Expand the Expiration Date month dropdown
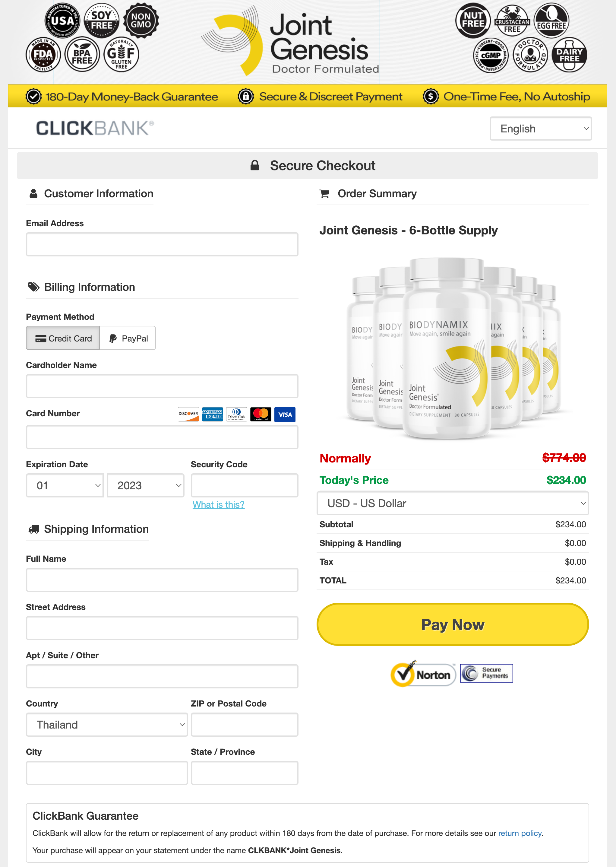The width and height of the screenshot is (616, 867). [64, 485]
